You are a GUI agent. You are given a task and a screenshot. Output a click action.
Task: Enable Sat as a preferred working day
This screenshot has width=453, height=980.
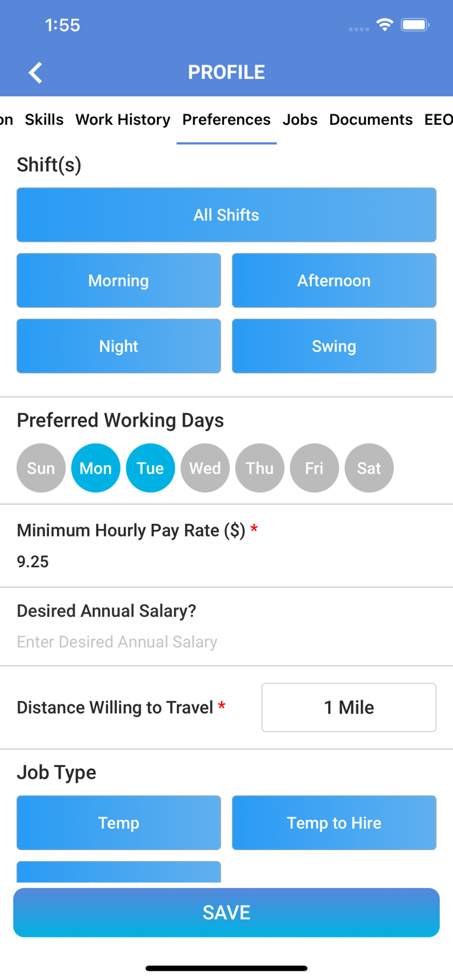click(x=369, y=468)
